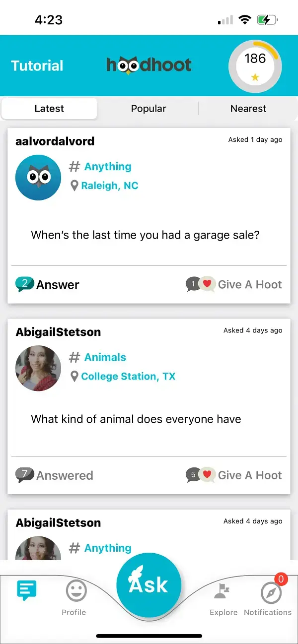Open the Raleigh, NC location link
Screen dimensions: 298x644
point(109,186)
